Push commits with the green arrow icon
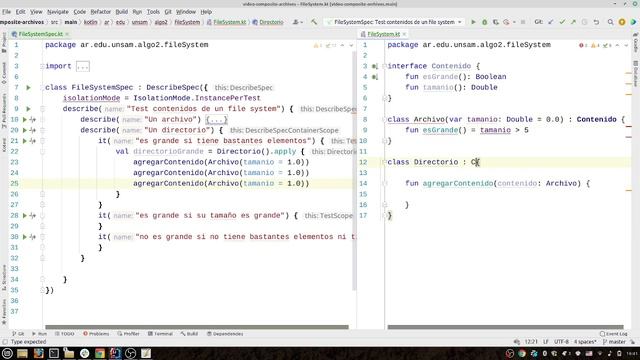The height and width of the screenshot is (360, 640). 573,22
